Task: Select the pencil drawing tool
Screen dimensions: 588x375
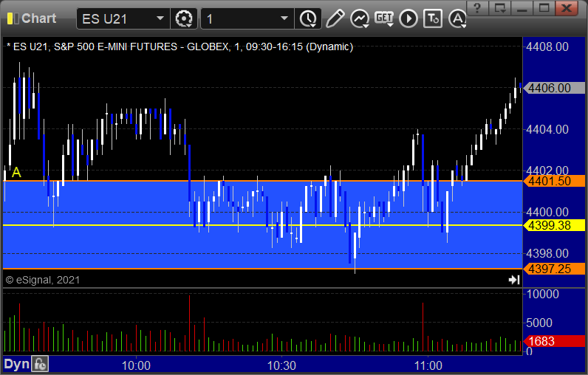Action: [x=335, y=18]
